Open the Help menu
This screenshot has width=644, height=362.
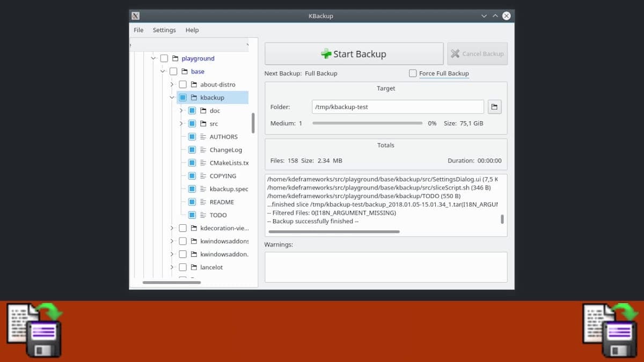(192, 30)
